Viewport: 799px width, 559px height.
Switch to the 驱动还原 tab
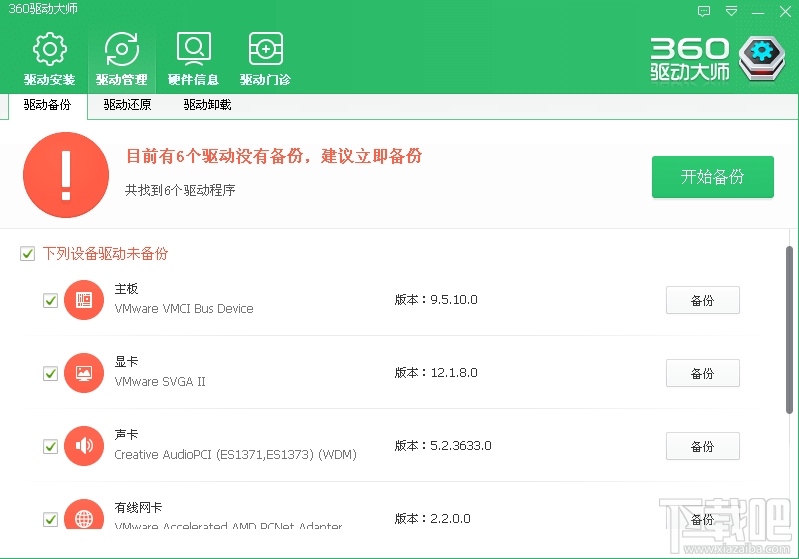(127, 105)
